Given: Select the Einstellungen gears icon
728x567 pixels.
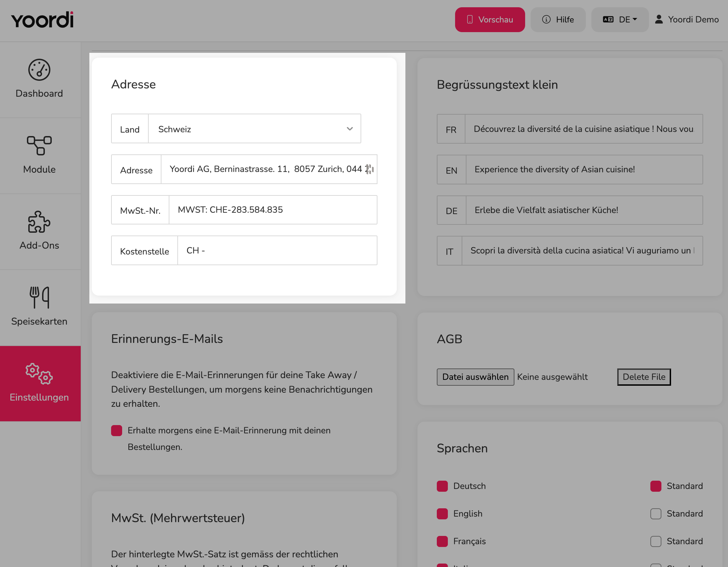Looking at the screenshot, I should pyautogui.click(x=39, y=373).
